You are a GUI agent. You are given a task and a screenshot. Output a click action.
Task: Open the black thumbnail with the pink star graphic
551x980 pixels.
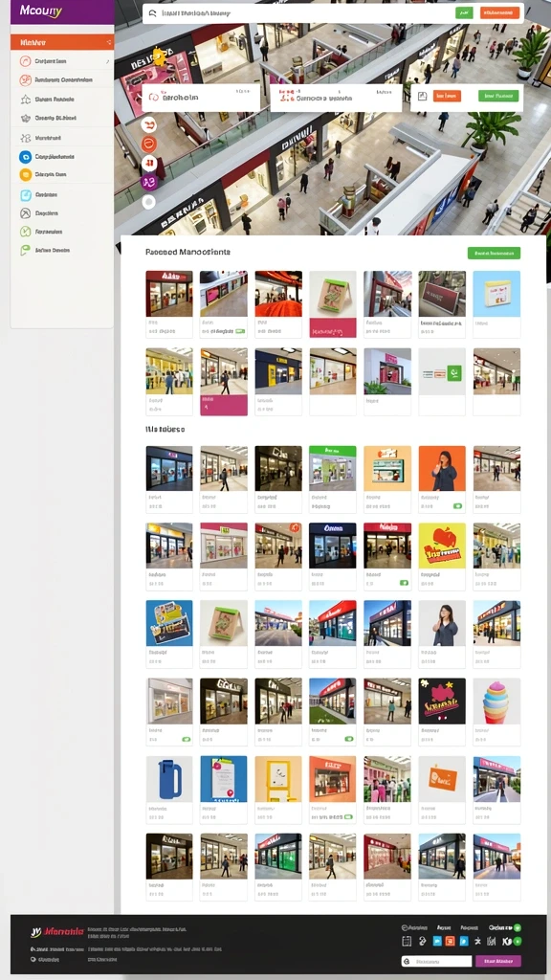click(x=442, y=702)
